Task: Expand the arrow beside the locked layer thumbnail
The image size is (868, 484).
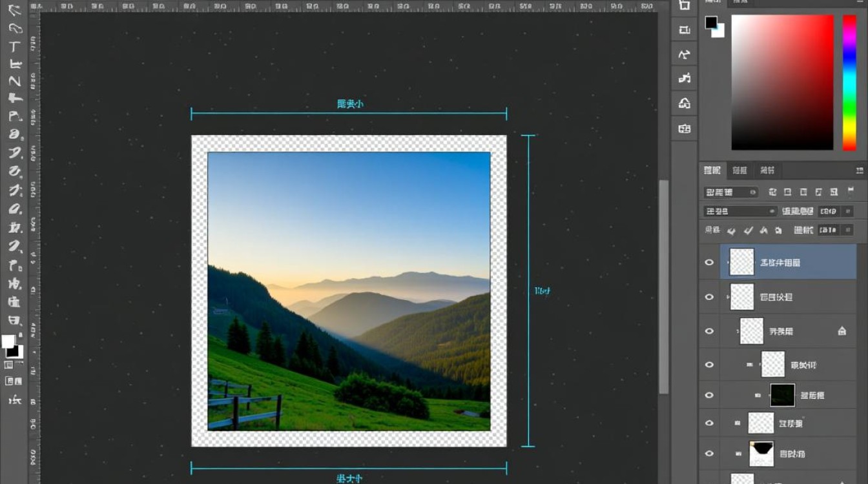Action: pyautogui.click(x=738, y=331)
